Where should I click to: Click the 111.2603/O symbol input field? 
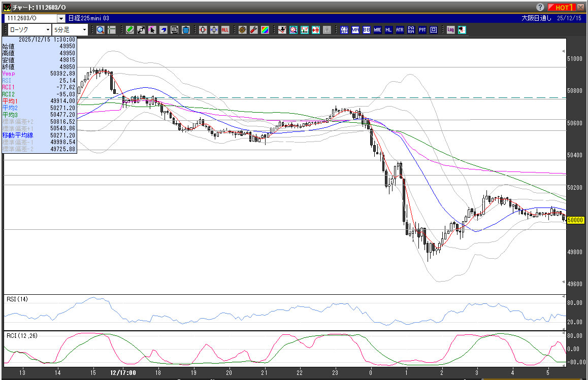(30, 18)
